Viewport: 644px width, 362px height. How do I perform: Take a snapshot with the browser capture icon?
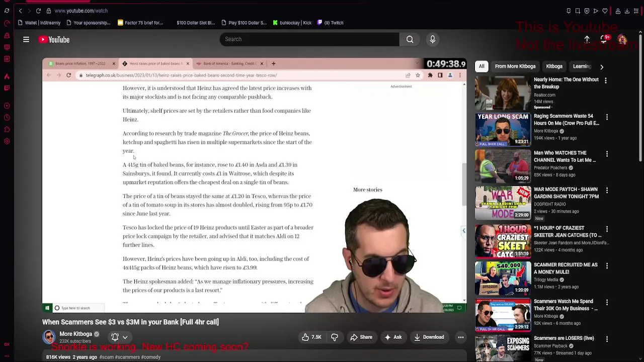pyautogui.click(x=578, y=11)
